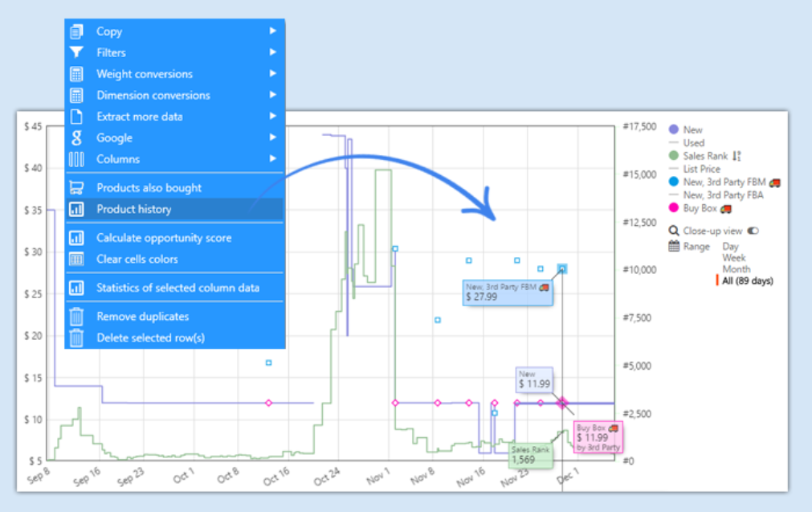This screenshot has width=812, height=512.
Task: Click the Delete selected rows trash icon
Action: pos(76,338)
